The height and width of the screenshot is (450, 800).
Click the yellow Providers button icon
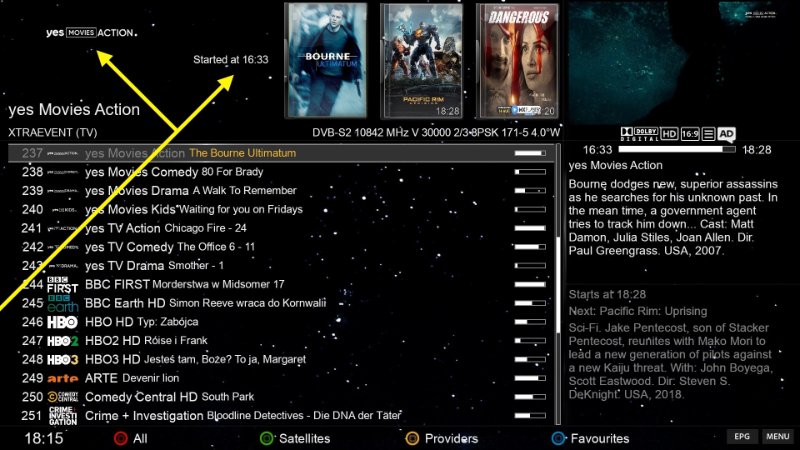coord(412,438)
